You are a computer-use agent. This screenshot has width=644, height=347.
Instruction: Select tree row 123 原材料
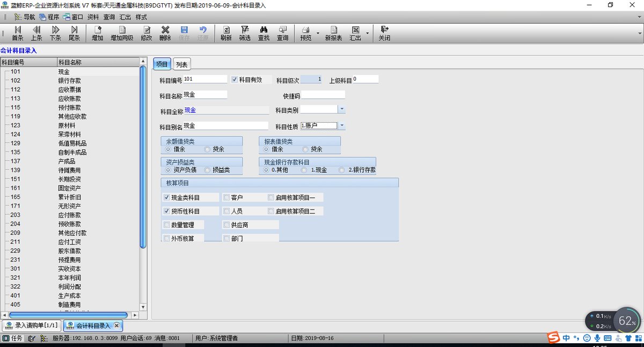click(70, 126)
